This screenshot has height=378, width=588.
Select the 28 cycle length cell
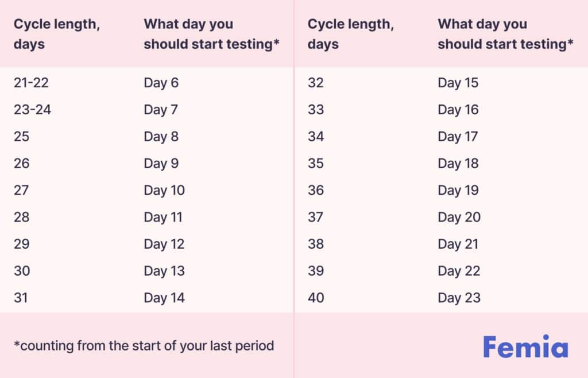pos(22,217)
